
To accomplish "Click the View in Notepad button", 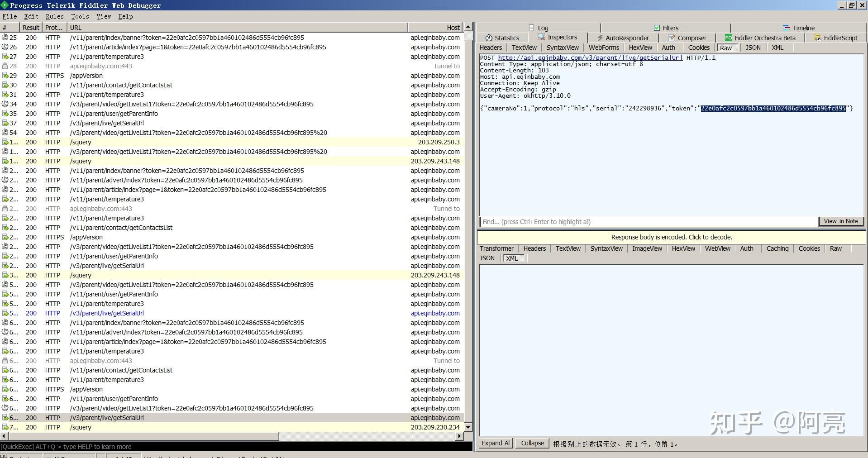I will point(841,221).
